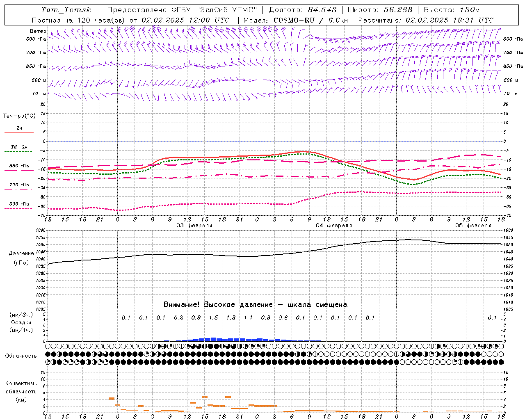The image size is (525, 420).
Task: Click the '(мм/1ч.)' precipitation unit label
Action: pyautogui.click(x=21, y=330)
